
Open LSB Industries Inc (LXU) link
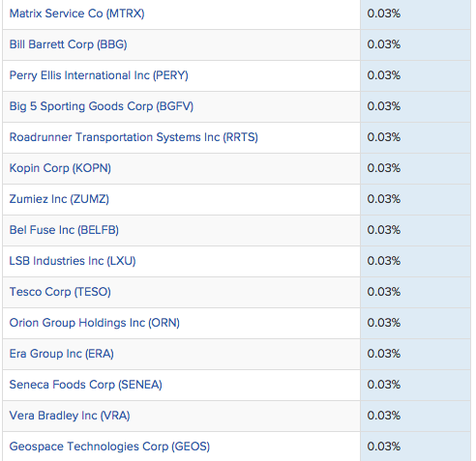(73, 261)
